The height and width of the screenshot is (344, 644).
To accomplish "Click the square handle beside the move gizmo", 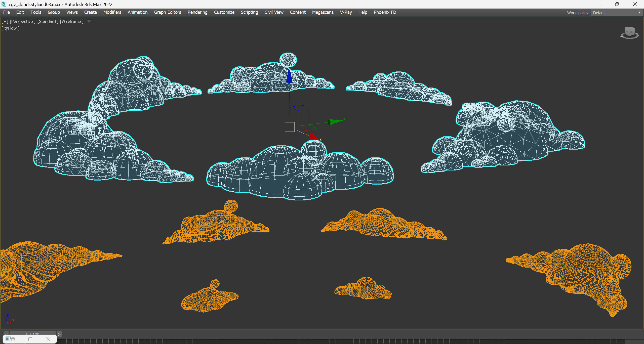I will (290, 127).
